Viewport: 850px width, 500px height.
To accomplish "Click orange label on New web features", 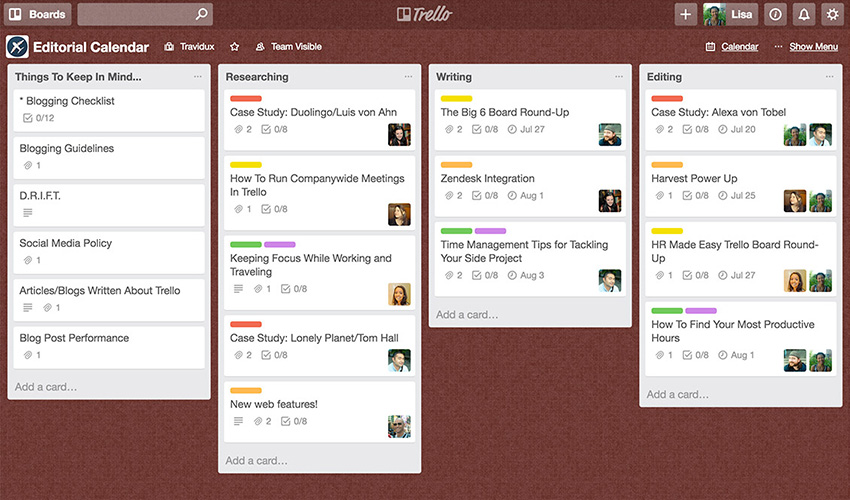I will point(246,390).
